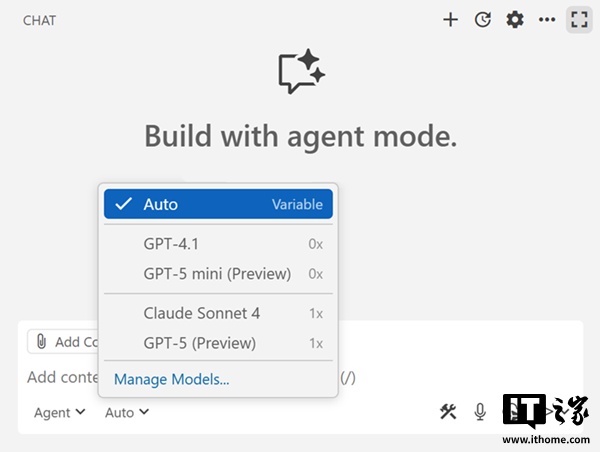
Task: Select the checked Auto model option
Action: tap(218, 204)
